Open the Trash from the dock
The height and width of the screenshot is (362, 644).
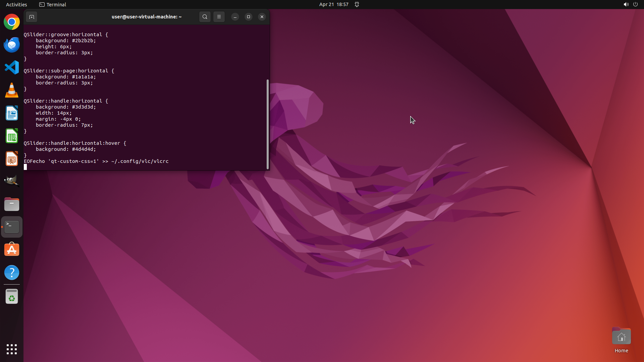click(x=12, y=297)
